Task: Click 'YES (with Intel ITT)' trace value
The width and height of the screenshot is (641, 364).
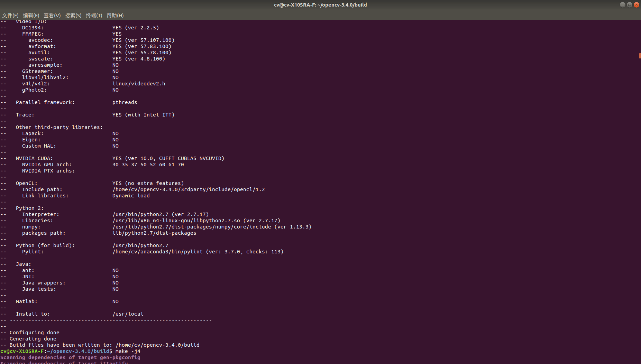Action: 144,115
